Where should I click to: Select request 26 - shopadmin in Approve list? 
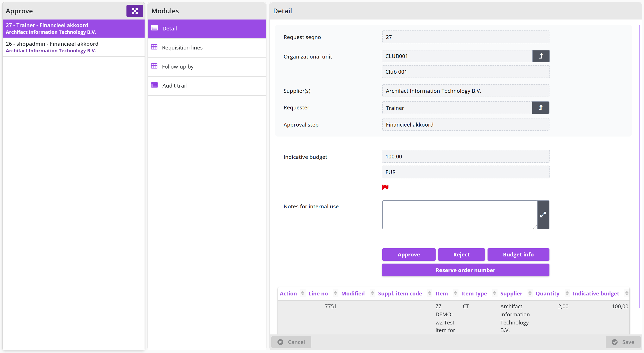point(74,47)
